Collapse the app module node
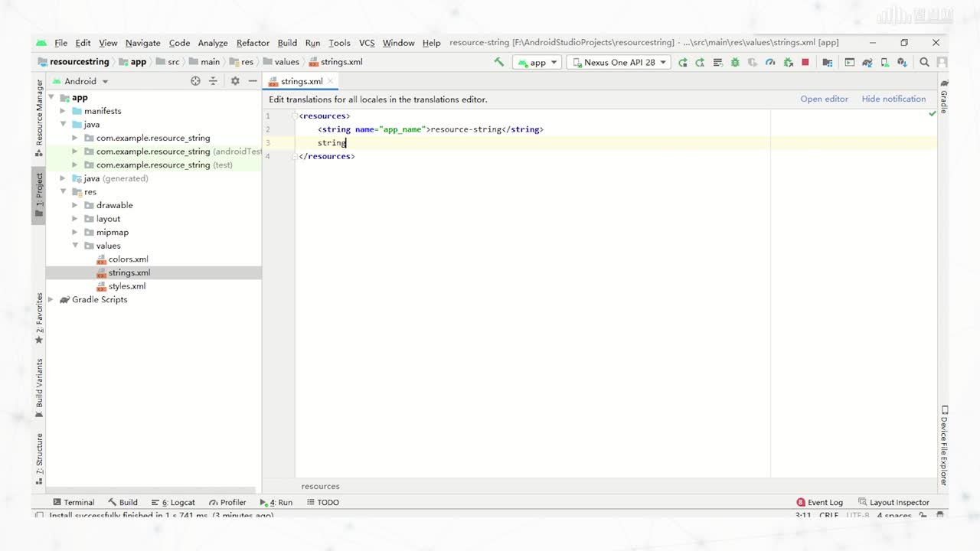The image size is (980, 551). pos(51,98)
